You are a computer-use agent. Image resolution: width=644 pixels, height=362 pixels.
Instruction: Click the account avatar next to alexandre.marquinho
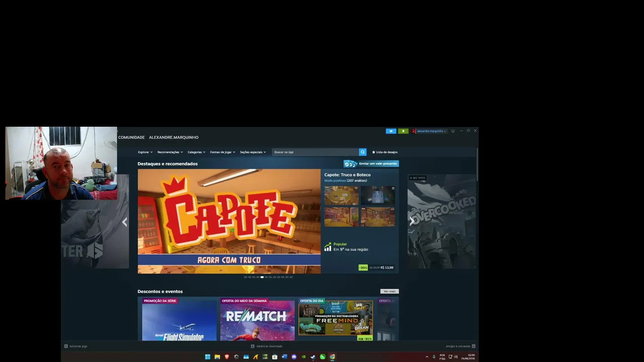(414, 131)
